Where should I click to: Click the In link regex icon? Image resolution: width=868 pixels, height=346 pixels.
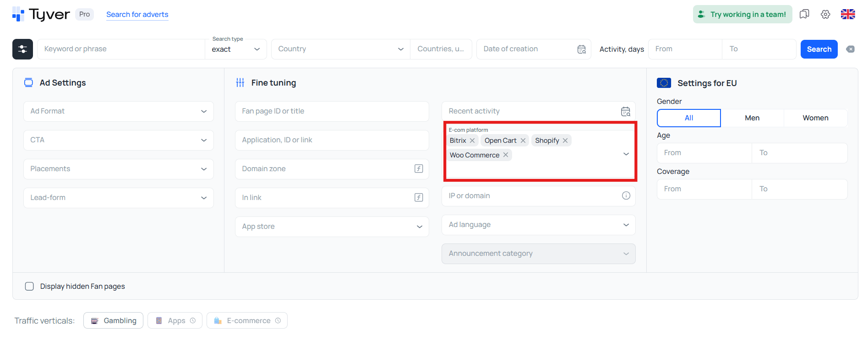[x=419, y=197]
